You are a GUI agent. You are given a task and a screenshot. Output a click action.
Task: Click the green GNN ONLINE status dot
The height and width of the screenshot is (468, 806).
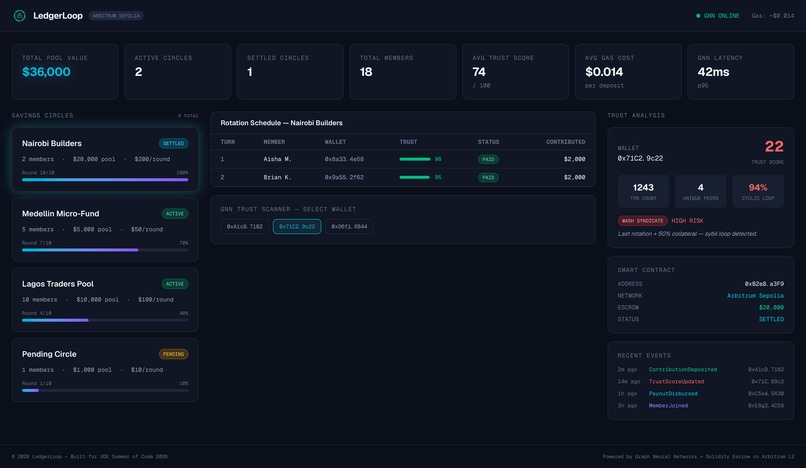click(698, 16)
